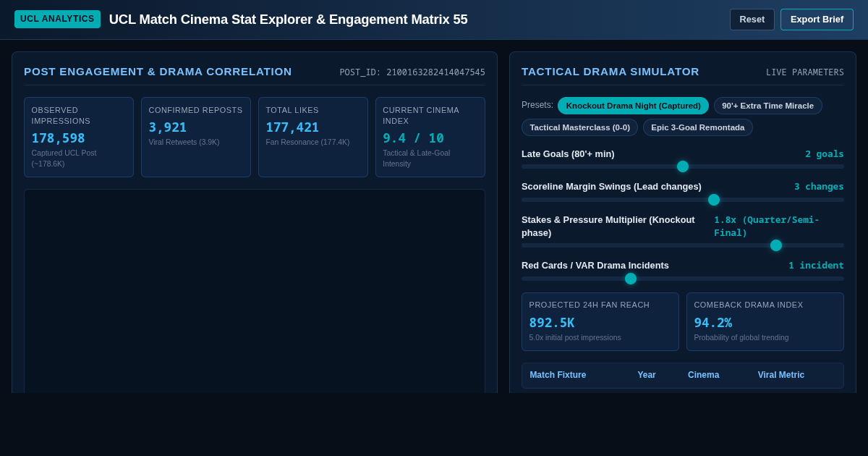Select the LIVE PARAMETERS label
The height and width of the screenshot is (456, 868).
[805, 72]
